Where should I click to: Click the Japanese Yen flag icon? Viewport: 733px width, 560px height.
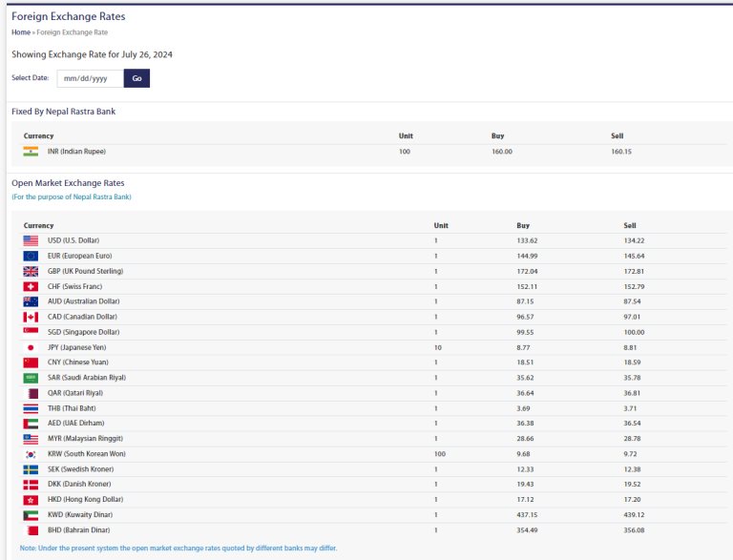[31, 347]
